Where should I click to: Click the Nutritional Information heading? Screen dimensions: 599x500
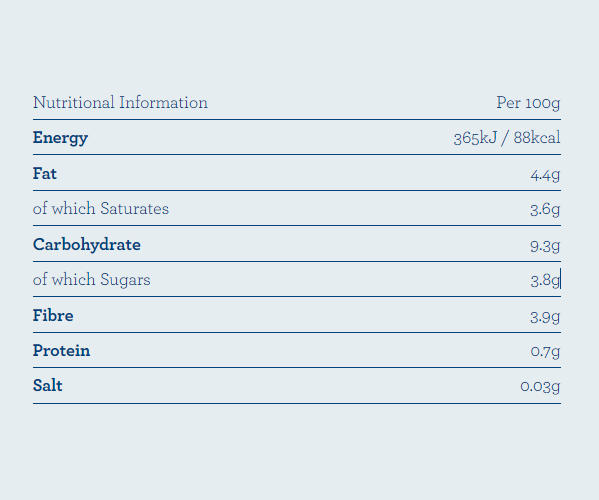(120, 102)
